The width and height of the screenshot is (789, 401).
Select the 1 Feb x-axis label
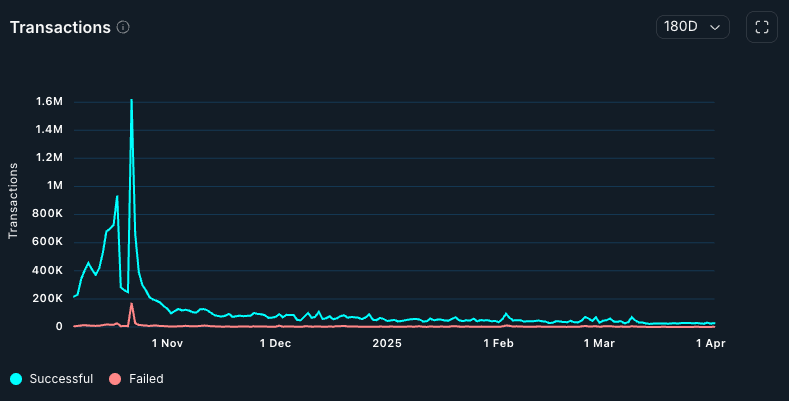coord(498,343)
